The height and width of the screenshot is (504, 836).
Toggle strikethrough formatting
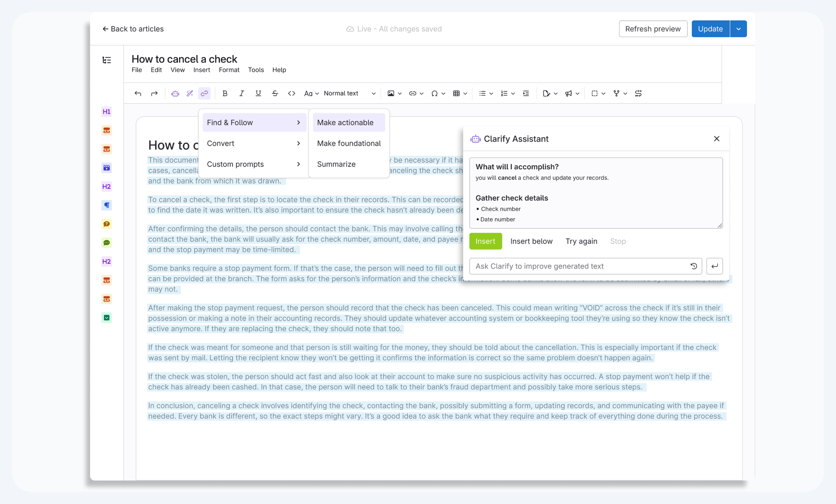pos(275,93)
